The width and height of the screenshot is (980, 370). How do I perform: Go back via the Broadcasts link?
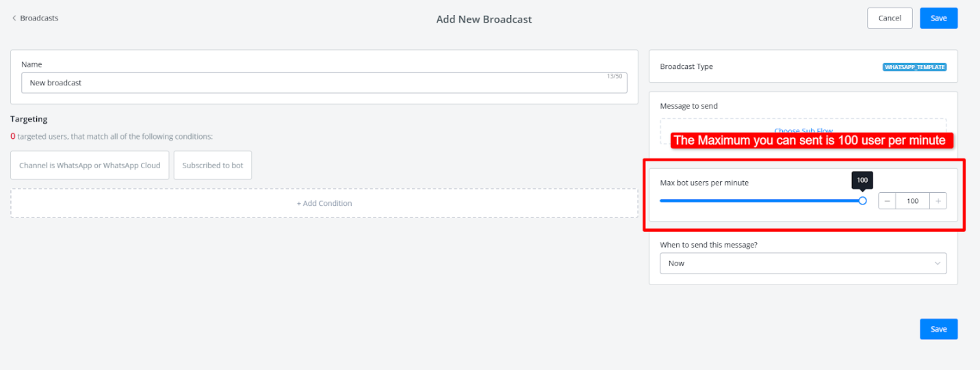pos(39,18)
